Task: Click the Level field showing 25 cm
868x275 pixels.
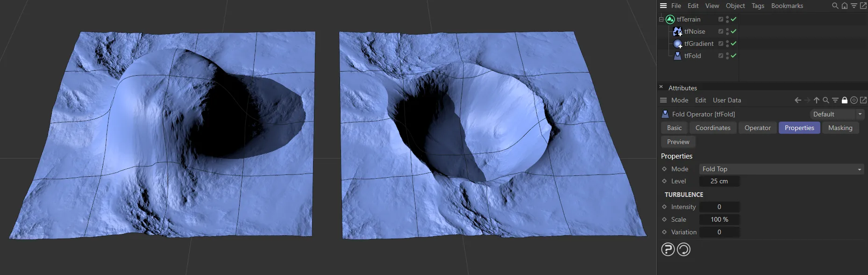Action: [719, 181]
